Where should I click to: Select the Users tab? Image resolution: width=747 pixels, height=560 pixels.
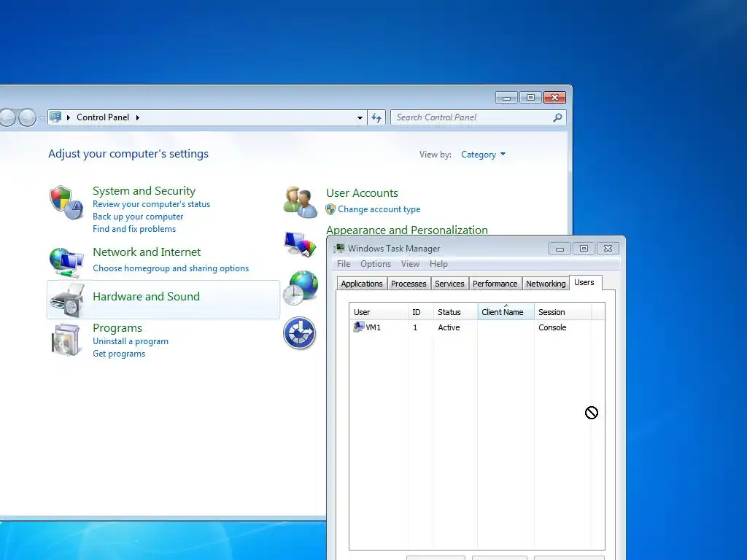click(584, 282)
